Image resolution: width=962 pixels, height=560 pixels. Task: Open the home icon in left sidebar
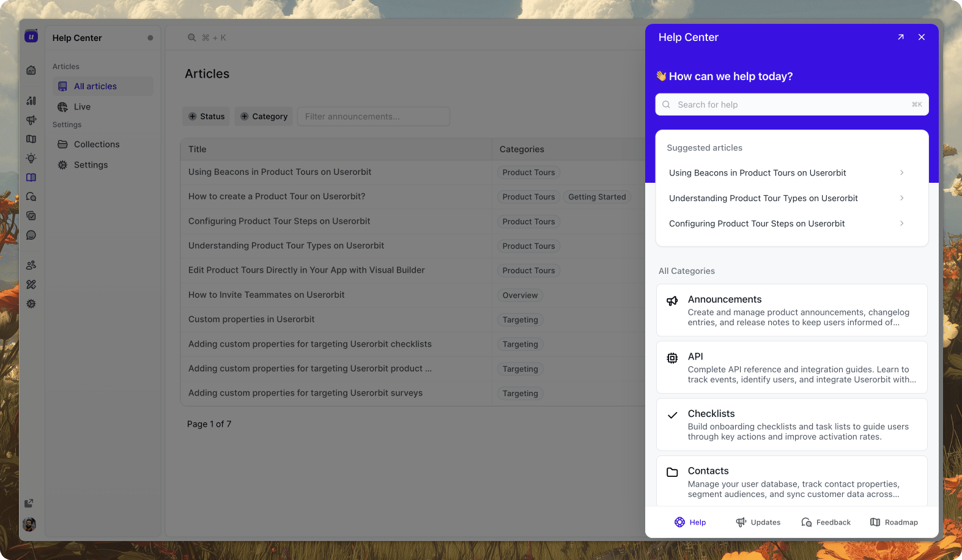point(31,70)
